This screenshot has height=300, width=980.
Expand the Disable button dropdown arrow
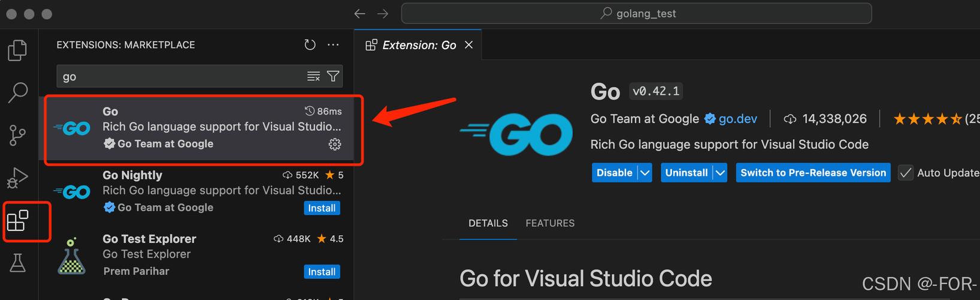[645, 173]
